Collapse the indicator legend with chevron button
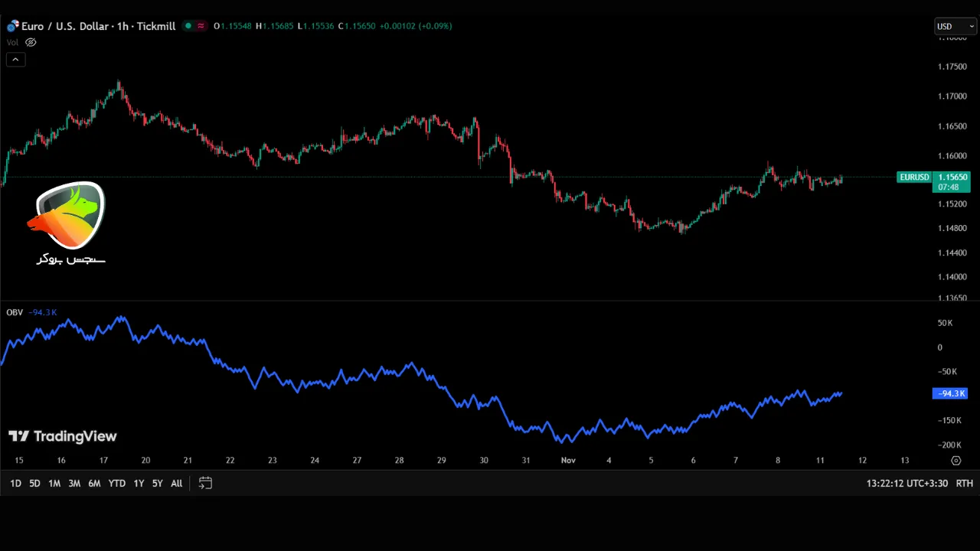The height and width of the screenshot is (551, 980). (x=15, y=60)
